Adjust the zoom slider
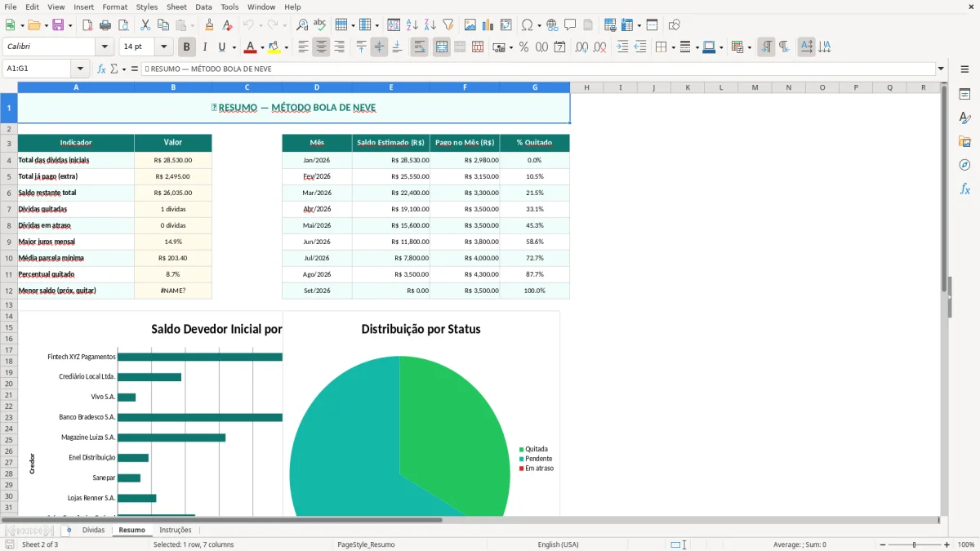Viewport: 980px width, 551px height. (915, 544)
